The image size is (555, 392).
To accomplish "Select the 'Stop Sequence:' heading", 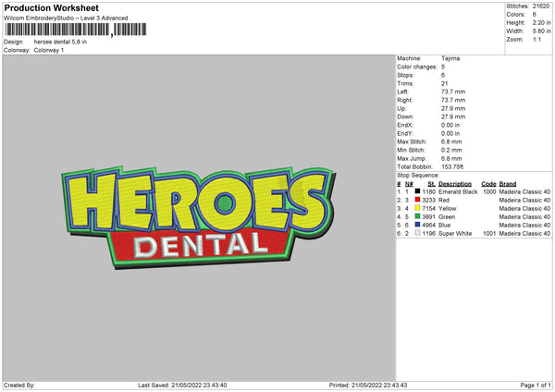I will pyautogui.click(x=418, y=176).
